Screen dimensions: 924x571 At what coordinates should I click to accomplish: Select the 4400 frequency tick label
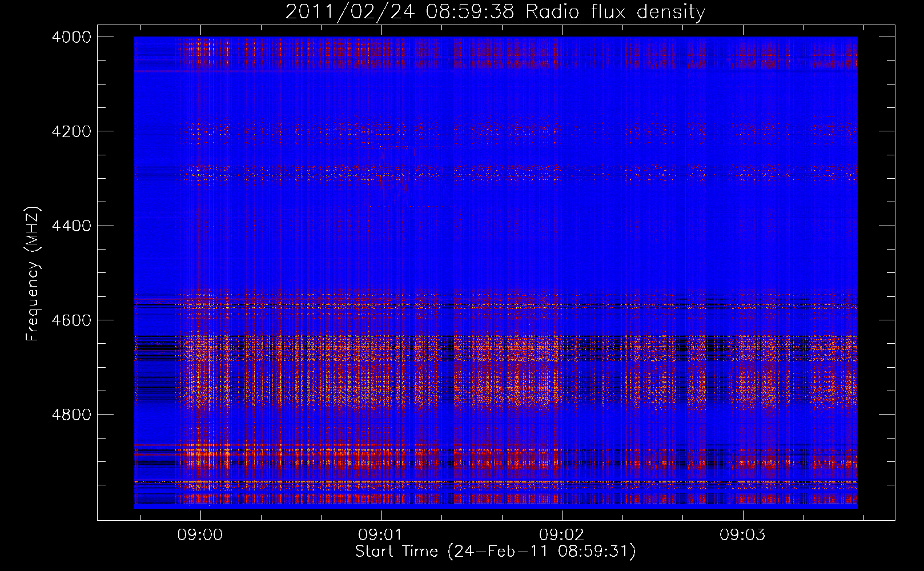pos(71,226)
